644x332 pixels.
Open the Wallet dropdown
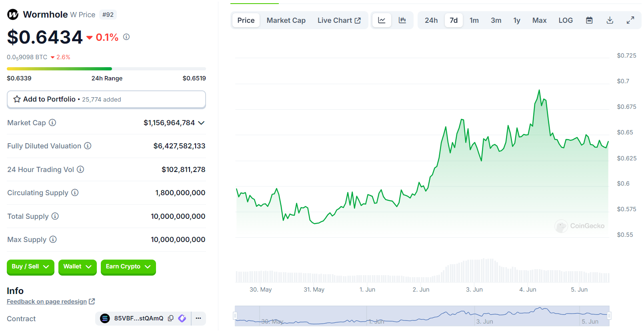click(x=78, y=267)
